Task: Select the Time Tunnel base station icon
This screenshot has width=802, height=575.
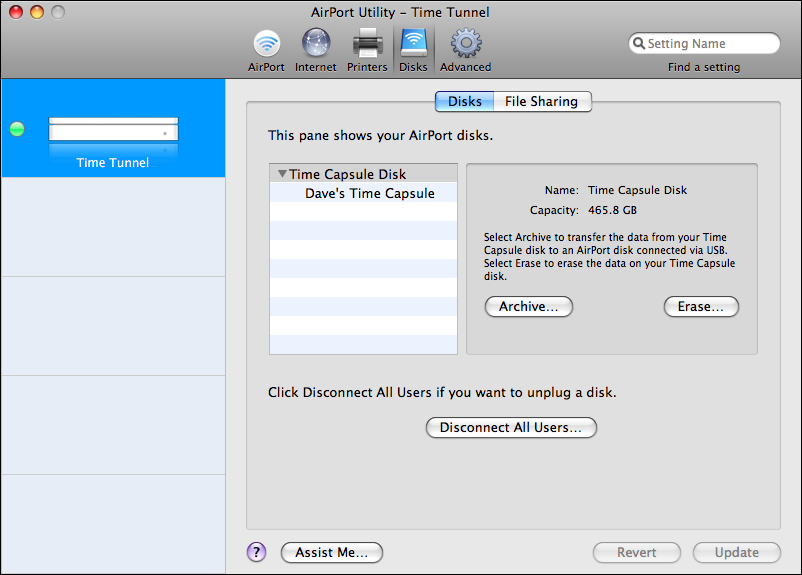Action: pos(113,129)
